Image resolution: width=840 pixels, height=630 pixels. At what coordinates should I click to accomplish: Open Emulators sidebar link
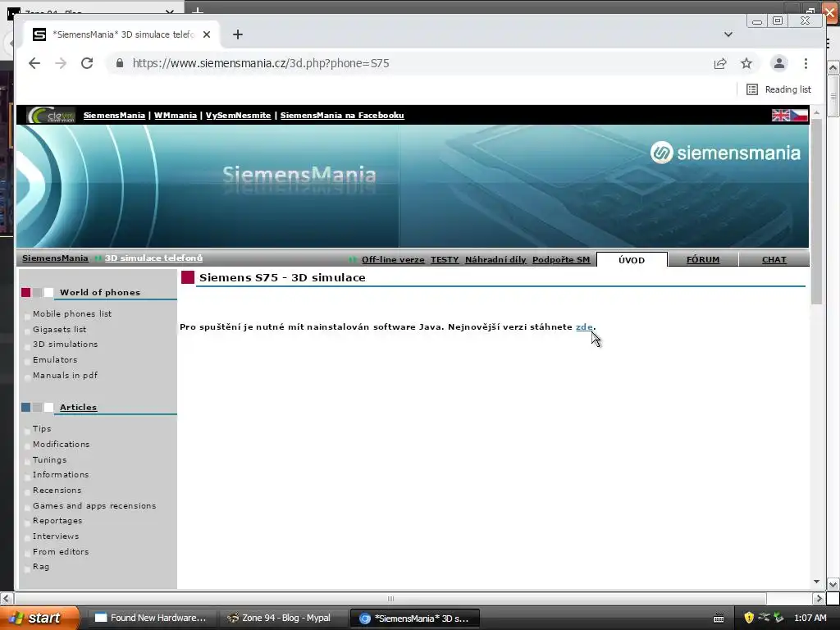click(55, 360)
